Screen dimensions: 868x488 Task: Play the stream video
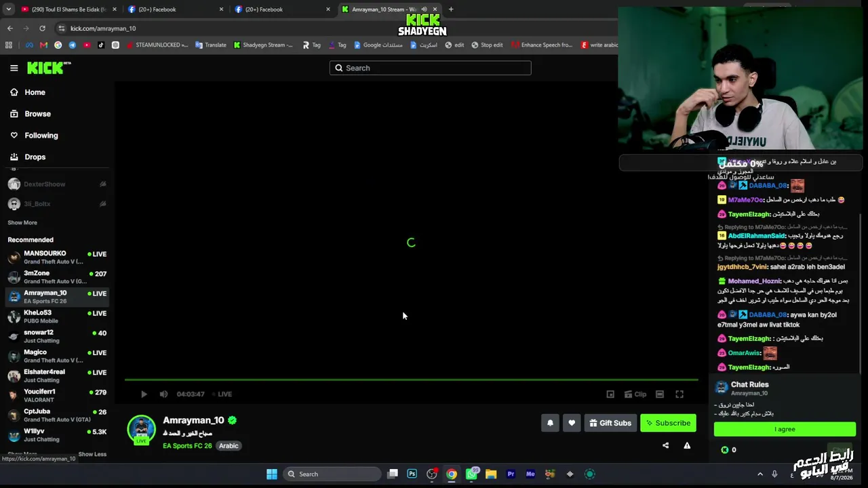click(144, 394)
